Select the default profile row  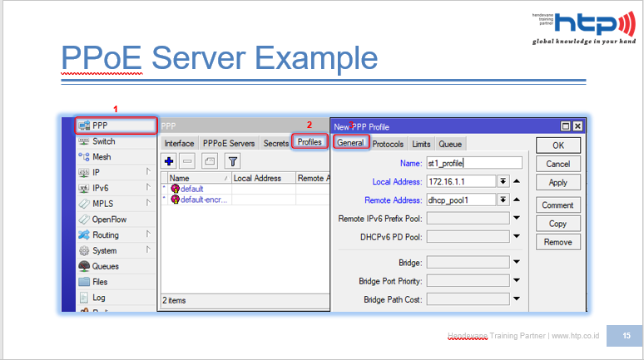(245, 189)
